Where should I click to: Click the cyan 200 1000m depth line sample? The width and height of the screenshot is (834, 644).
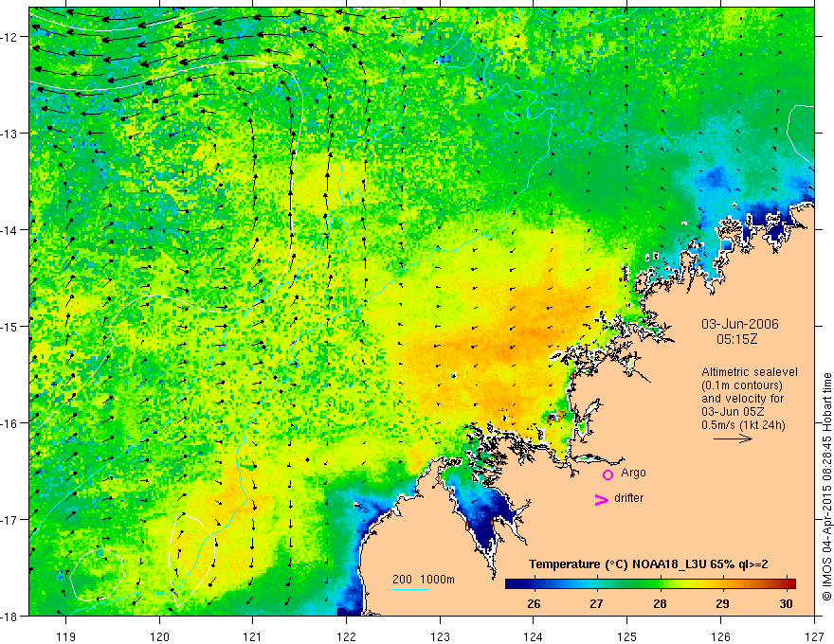point(410,589)
